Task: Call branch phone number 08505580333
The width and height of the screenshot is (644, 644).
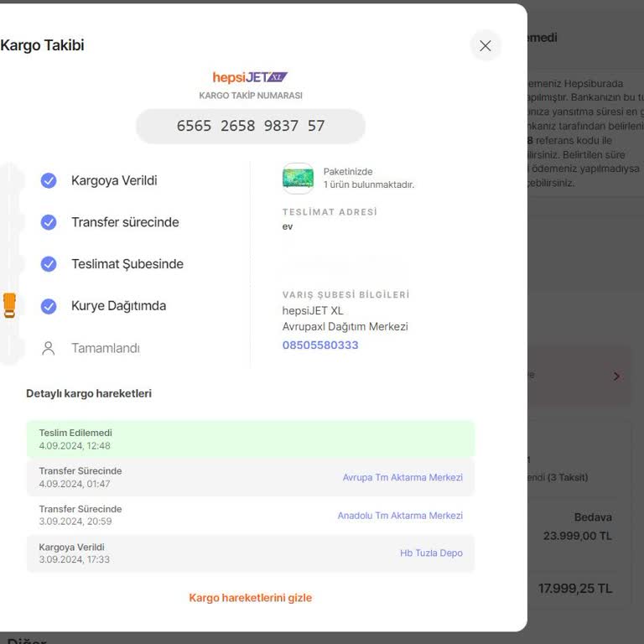Action: click(320, 345)
